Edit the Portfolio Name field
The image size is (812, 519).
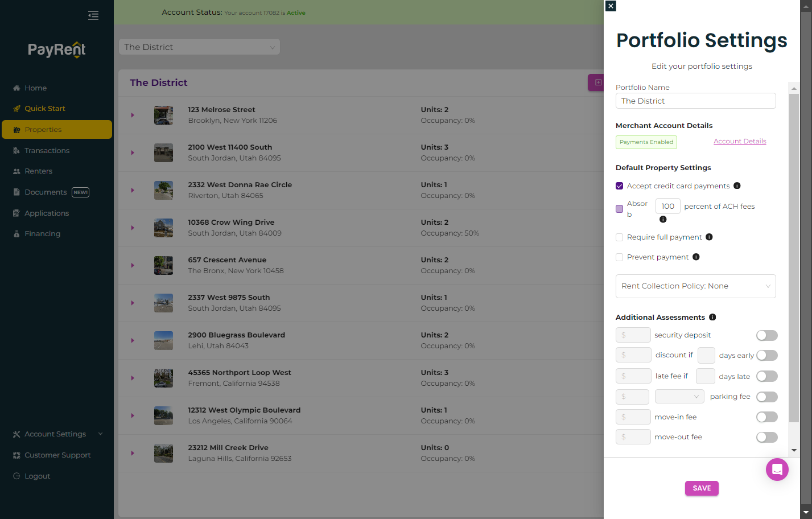pos(695,101)
